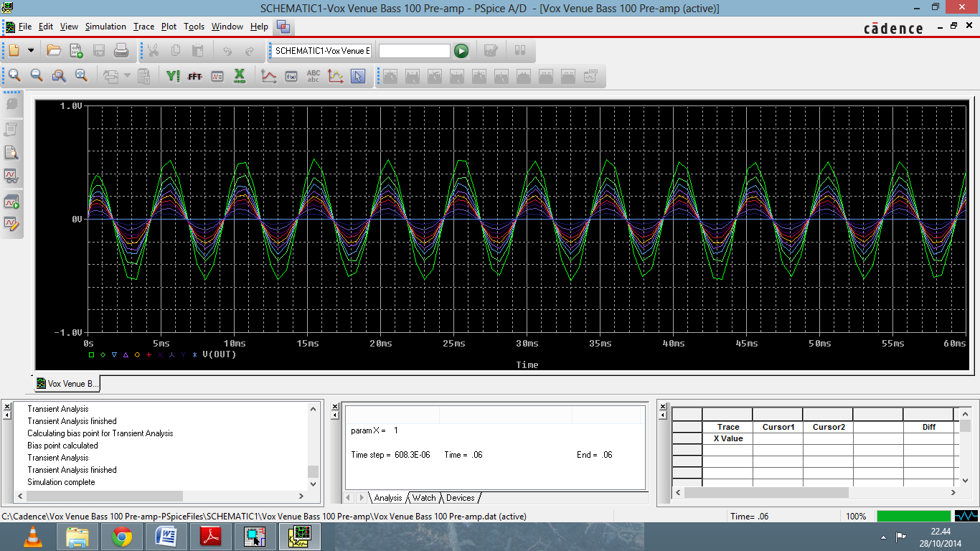
Task: Switch to the Devices tab
Action: (460, 498)
